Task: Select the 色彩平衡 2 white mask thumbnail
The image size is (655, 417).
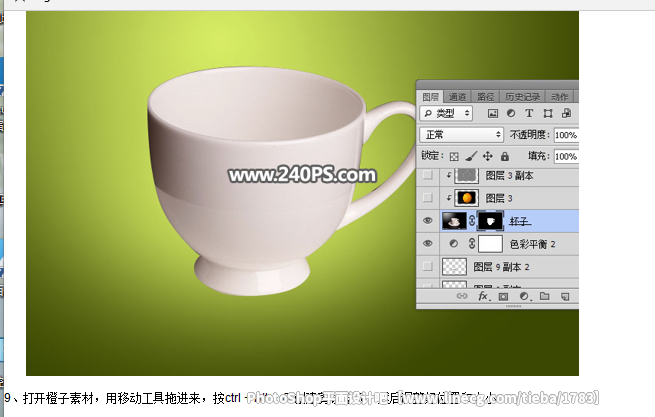Action: click(490, 244)
